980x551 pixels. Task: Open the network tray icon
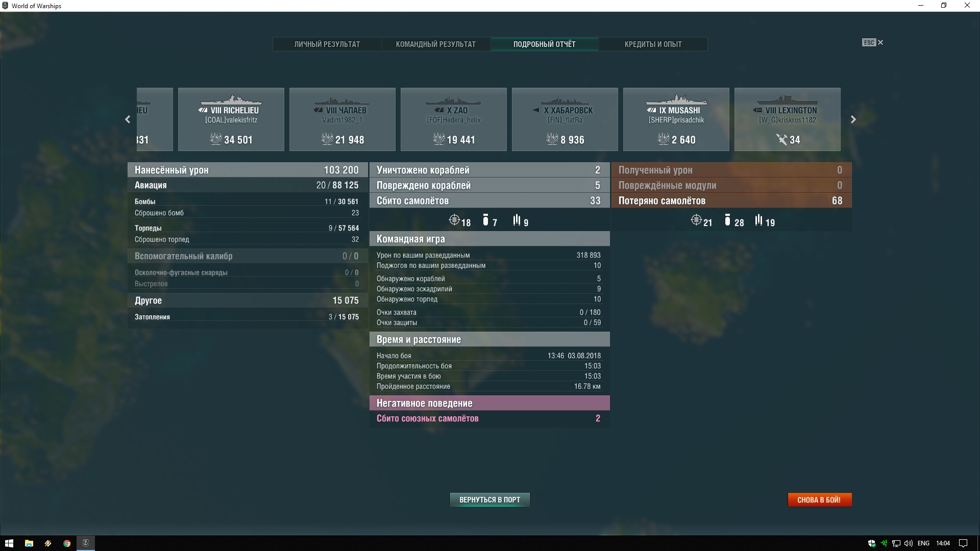click(896, 543)
